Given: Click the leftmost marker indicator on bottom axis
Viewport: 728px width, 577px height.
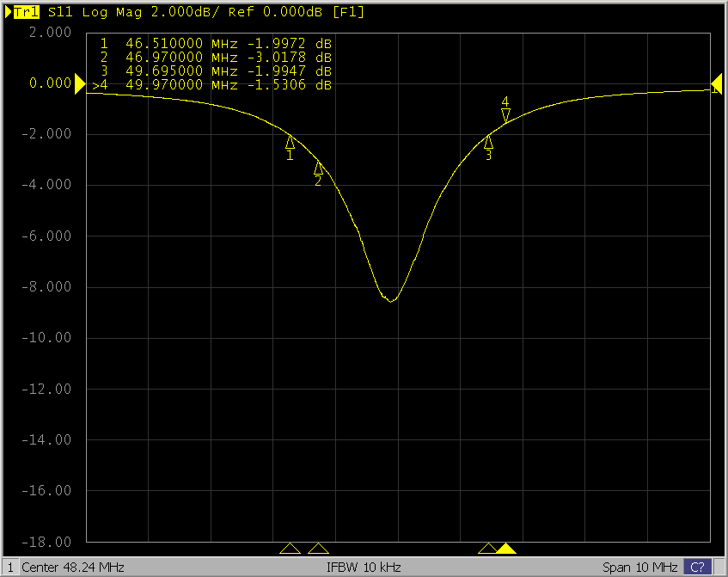Looking at the screenshot, I should (x=291, y=548).
